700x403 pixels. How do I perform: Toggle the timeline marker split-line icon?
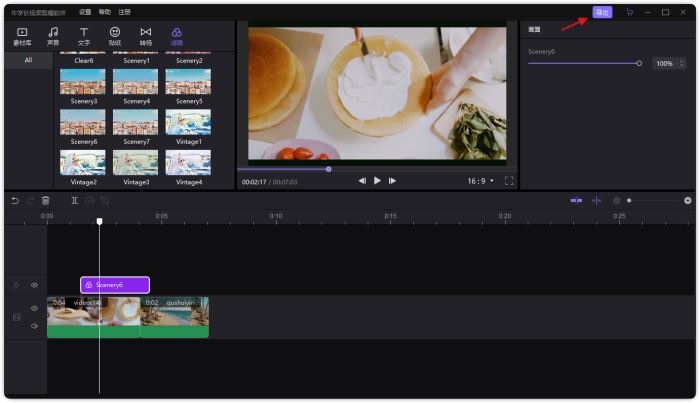point(596,201)
